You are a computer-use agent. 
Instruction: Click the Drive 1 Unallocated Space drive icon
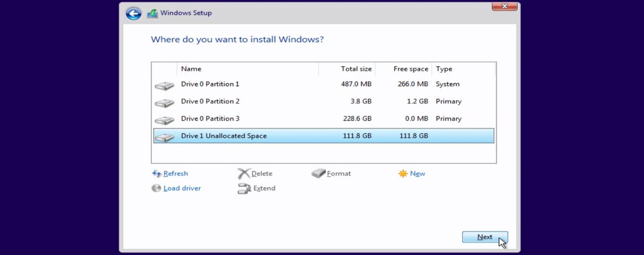point(164,136)
